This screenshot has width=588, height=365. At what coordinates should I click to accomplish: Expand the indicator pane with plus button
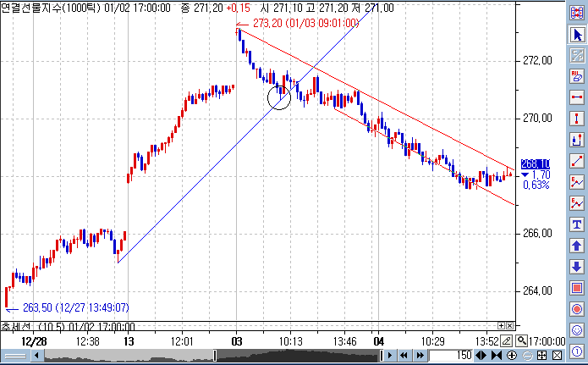501,325
